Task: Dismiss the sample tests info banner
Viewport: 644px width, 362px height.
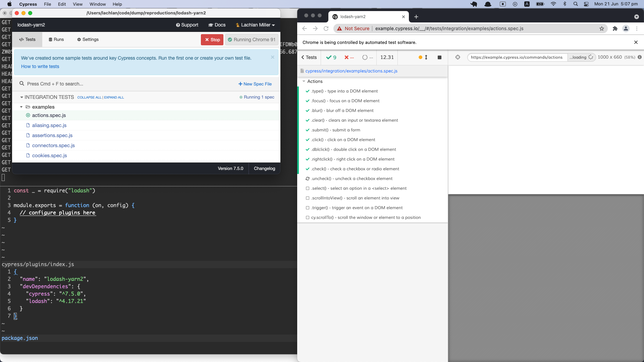Action: 272,57
